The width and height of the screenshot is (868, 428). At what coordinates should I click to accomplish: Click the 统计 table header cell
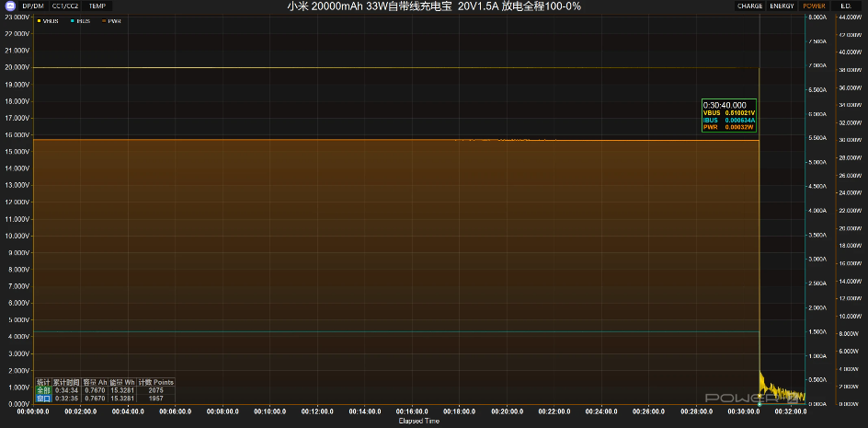coord(43,383)
